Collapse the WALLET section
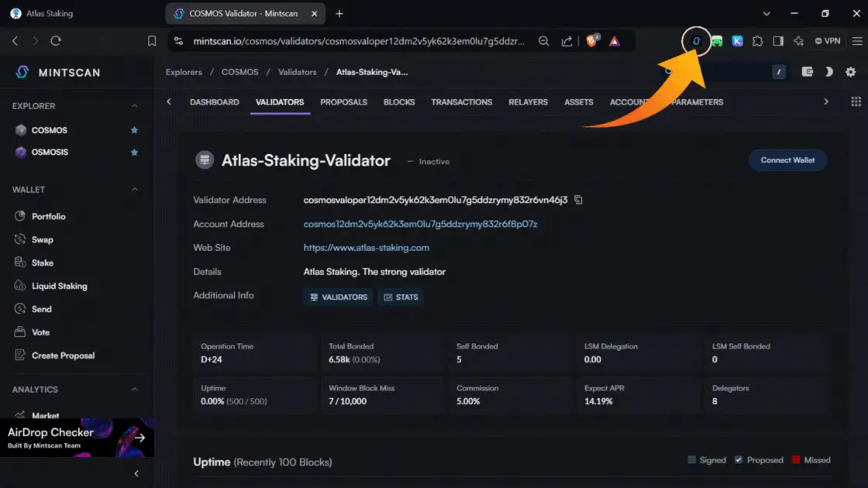This screenshot has height=488, width=868. pos(134,190)
